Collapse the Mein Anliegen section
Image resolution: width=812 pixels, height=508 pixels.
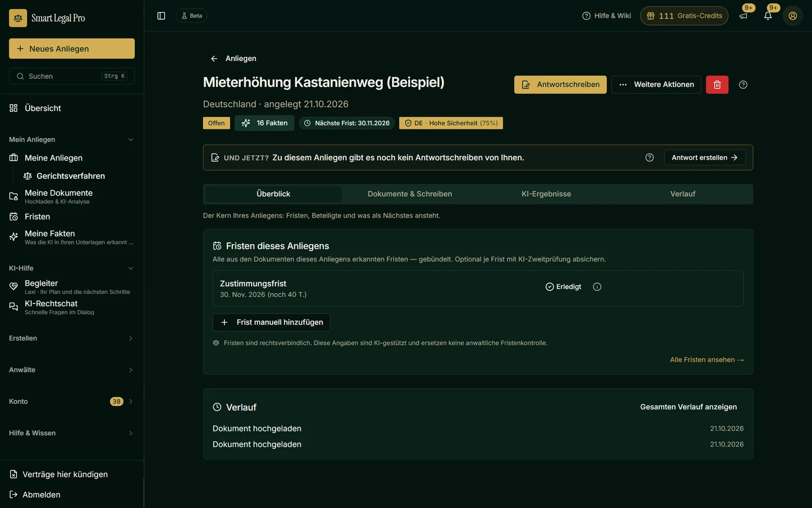pyautogui.click(x=72, y=140)
